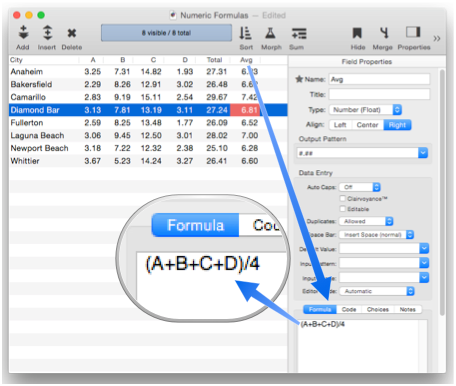Open the Duplicates Allowed dropdown
Image resolution: width=456 pixels, height=386 pixels.
[366, 221]
